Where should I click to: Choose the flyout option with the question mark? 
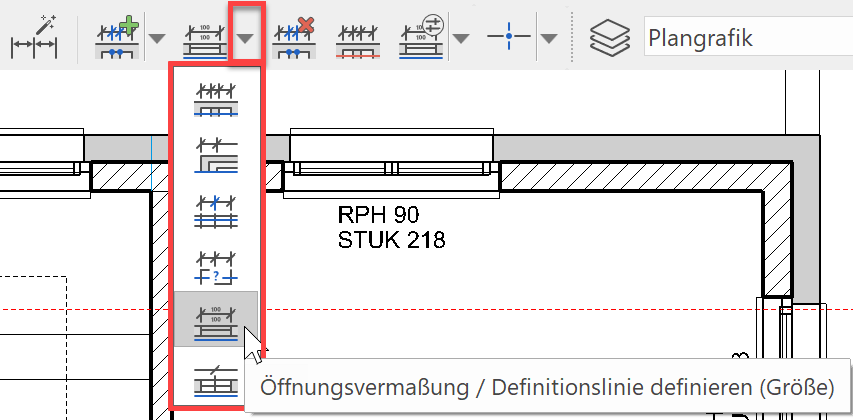[x=216, y=264]
